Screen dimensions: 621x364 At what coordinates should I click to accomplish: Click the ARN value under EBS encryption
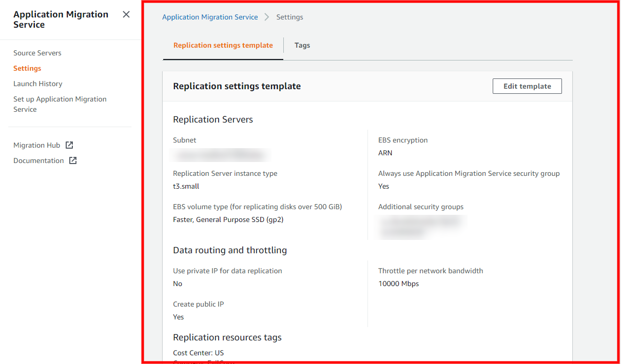(x=385, y=153)
